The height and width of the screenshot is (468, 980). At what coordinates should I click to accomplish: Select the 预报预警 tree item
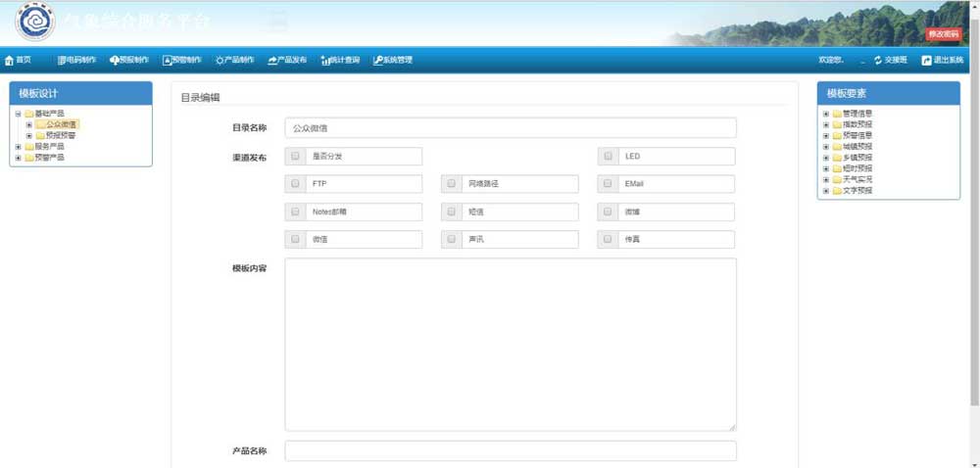60,136
